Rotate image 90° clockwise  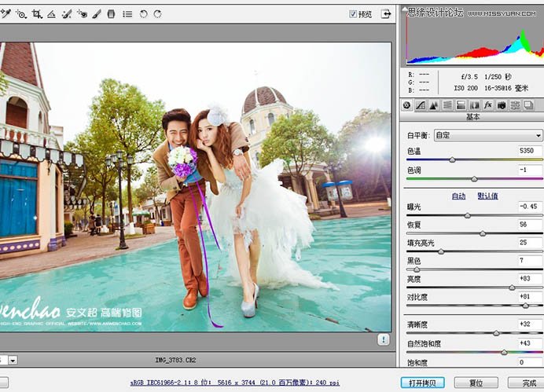pyautogui.click(x=157, y=14)
